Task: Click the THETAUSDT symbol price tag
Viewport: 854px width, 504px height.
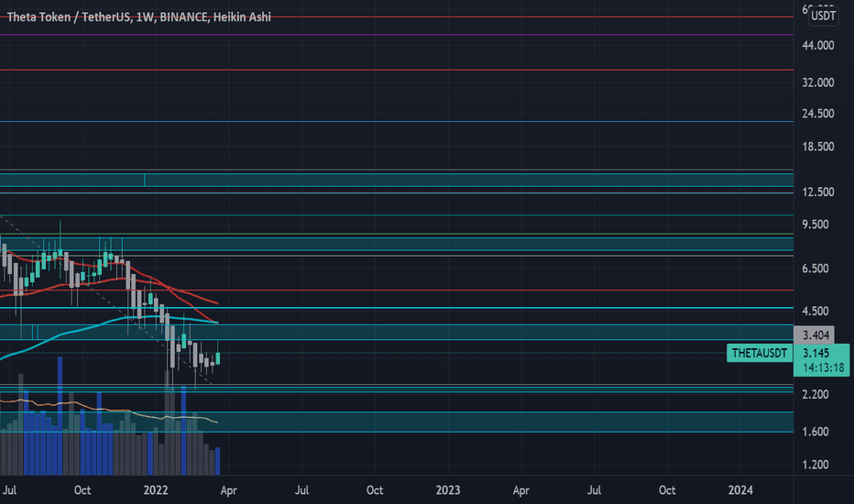Action: (760, 353)
